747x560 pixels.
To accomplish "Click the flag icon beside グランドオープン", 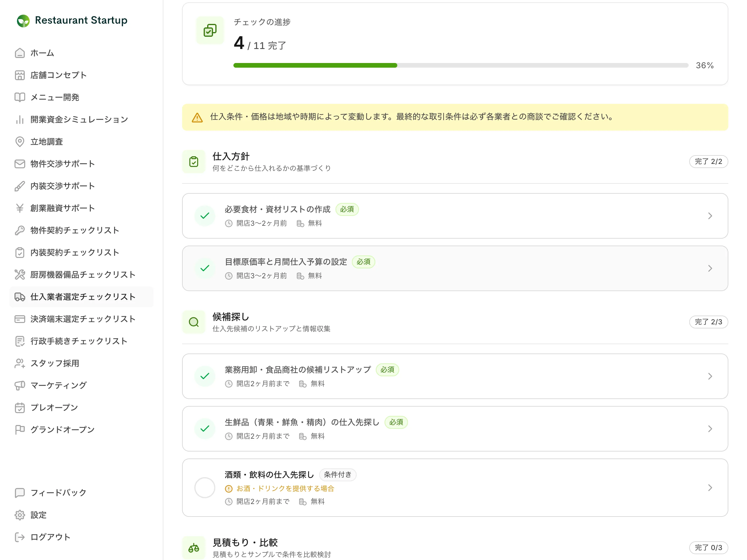I will click(x=20, y=430).
